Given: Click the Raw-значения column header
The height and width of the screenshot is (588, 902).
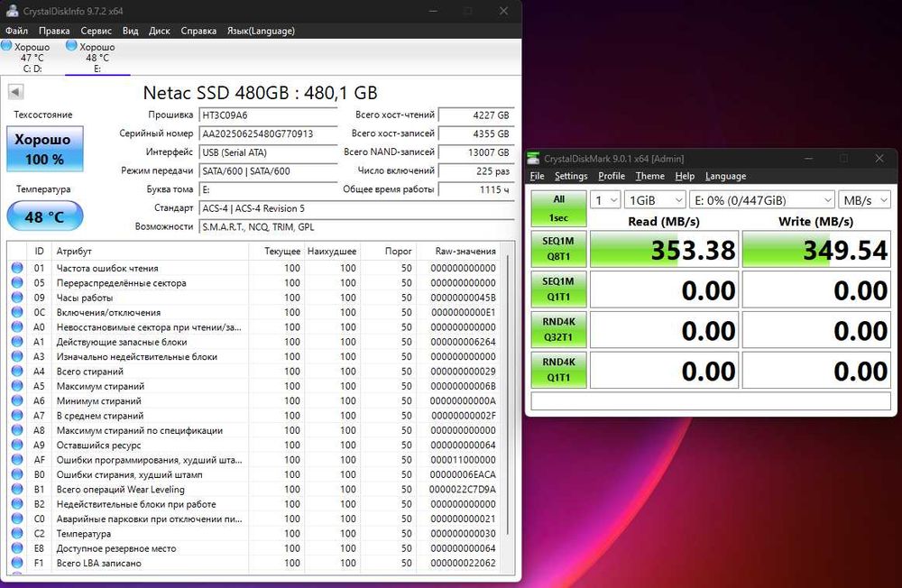Looking at the screenshot, I should [x=458, y=251].
